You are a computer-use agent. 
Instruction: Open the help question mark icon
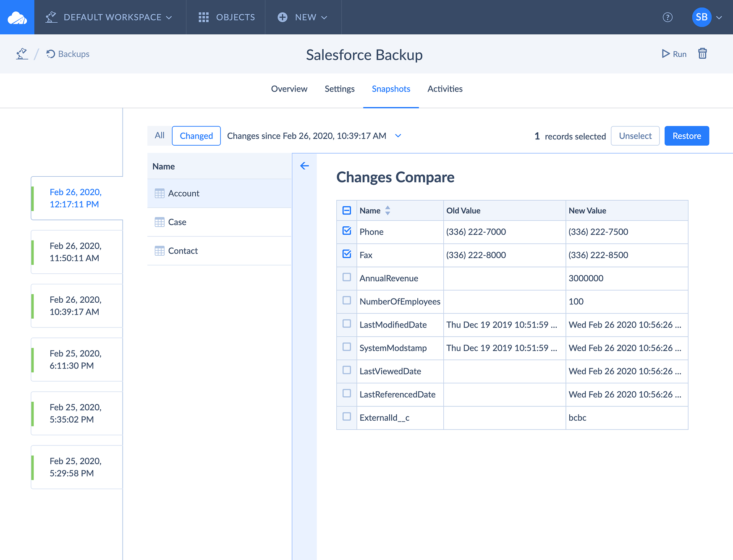point(667,17)
